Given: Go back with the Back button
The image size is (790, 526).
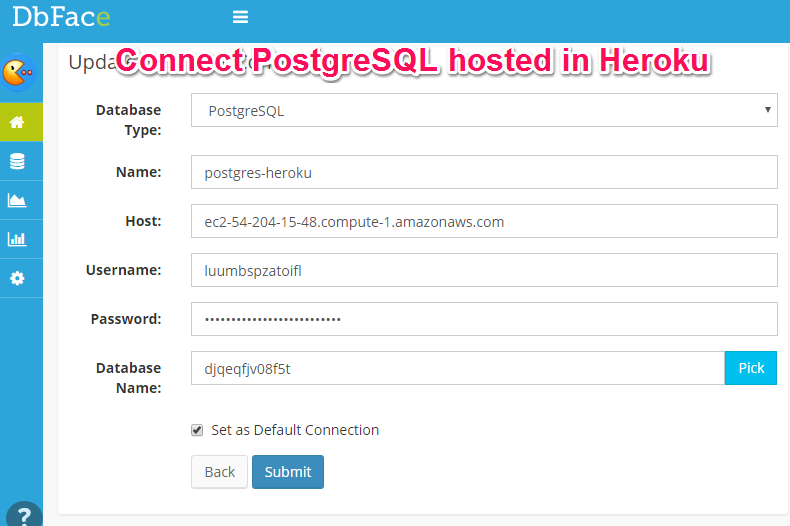Looking at the screenshot, I should pos(219,472).
